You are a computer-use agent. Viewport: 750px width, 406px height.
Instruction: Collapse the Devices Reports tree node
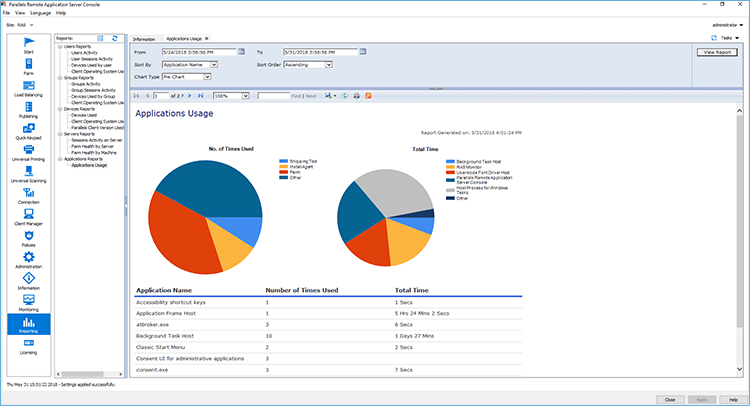point(60,109)
